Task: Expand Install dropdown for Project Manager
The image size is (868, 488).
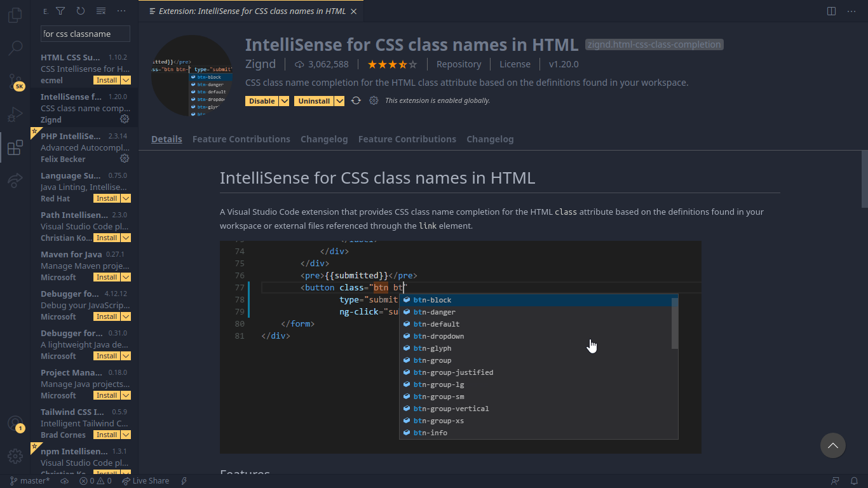Action: point(126,395)
